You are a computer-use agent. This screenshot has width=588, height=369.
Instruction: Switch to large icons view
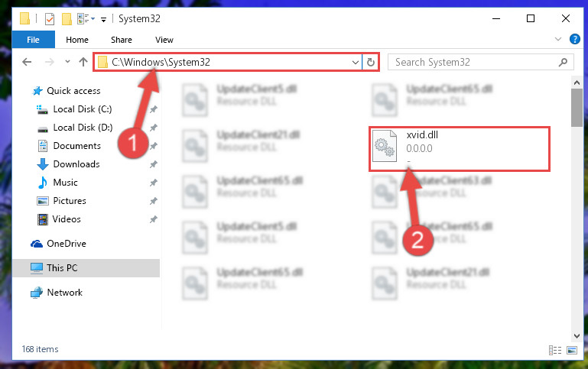click(x=572, y=350)
